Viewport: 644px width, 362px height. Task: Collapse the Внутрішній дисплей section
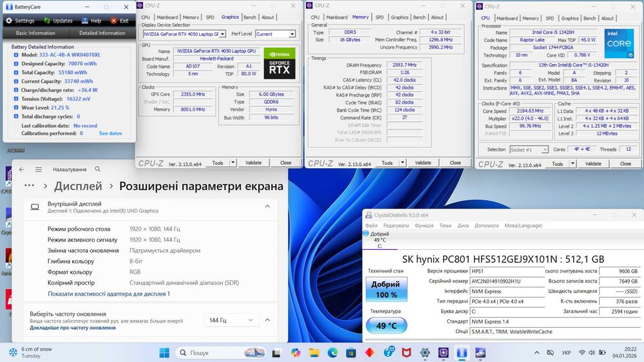[x=267, y=206]
